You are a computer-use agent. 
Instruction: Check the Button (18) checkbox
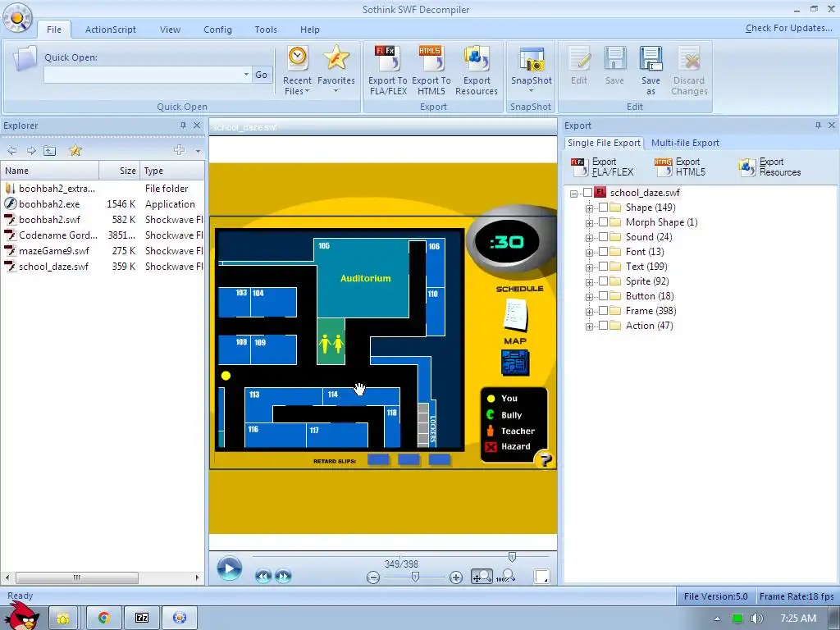603,295
